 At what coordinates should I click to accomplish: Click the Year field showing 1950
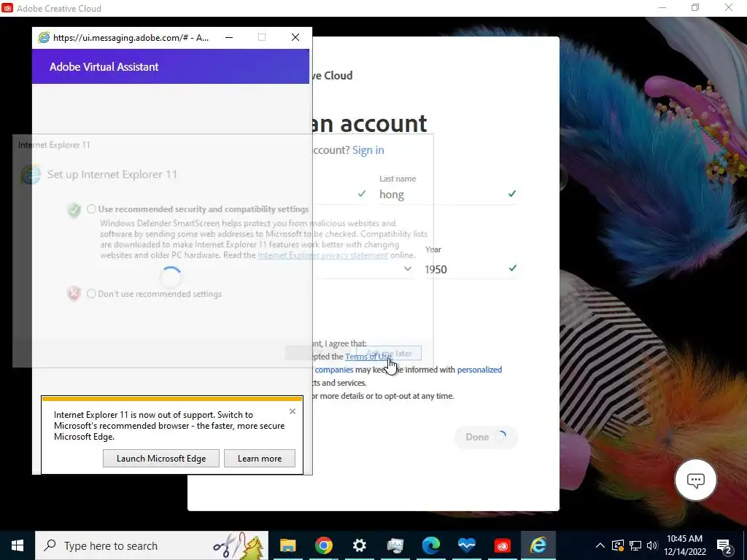point(471,269)
